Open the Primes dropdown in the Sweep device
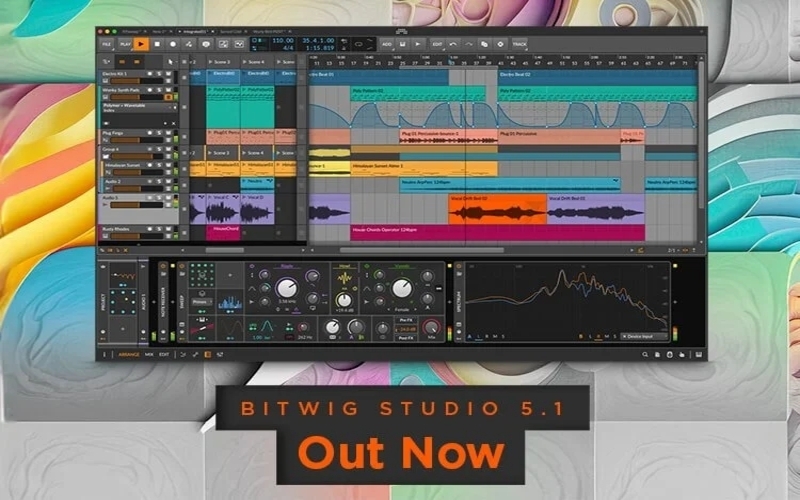The width and height of the screenshot is (800, 500). tap(202, 302)
